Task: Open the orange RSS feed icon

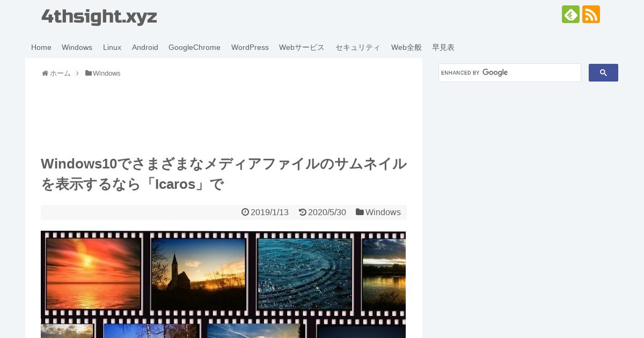Action: [x=591, y=14]
